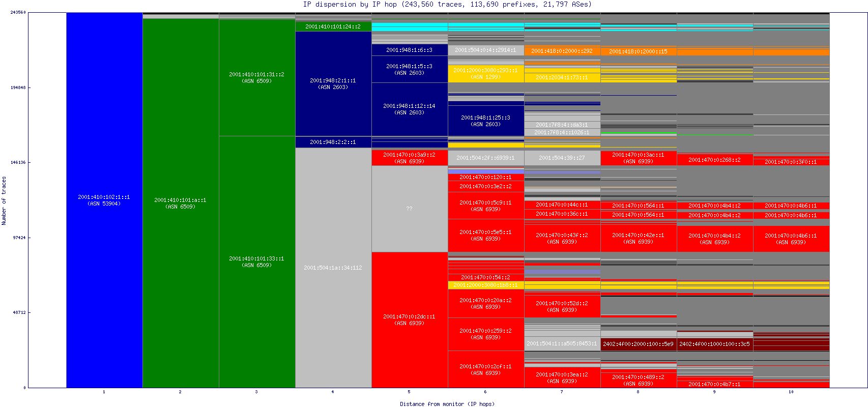
Task: Click the 2001:504:1::a505:8453:1 gray label
Action: pyautogui.click(x=562, y=343)
